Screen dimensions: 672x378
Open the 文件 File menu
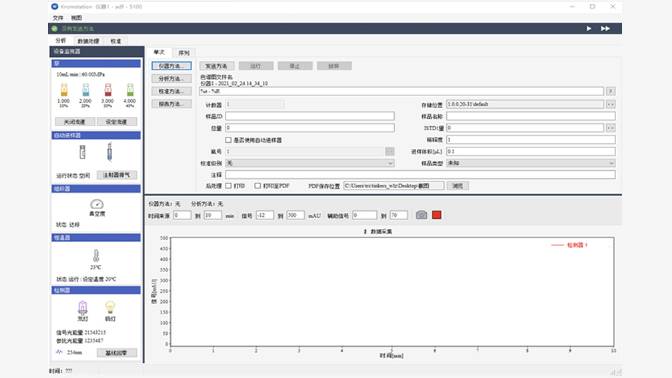point(58,18)
